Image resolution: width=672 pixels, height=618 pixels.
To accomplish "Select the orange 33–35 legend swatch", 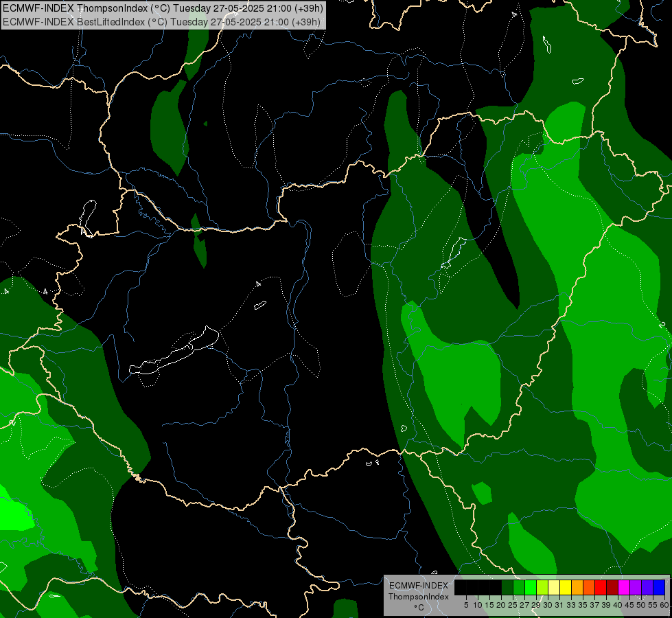I will 577,587.
